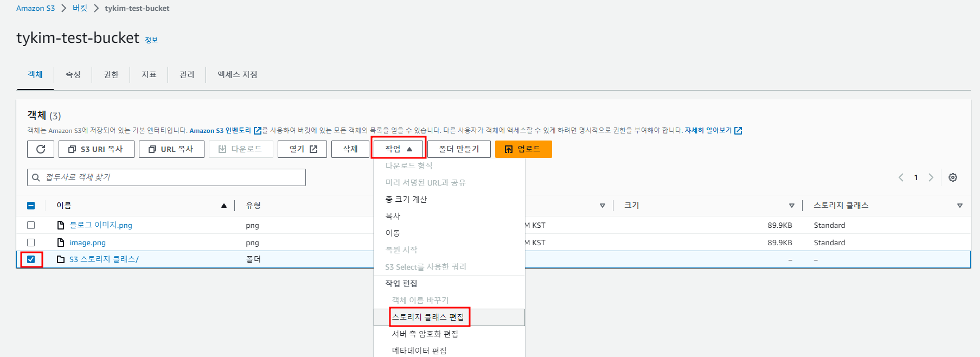Select 복사 from the actions menu

tap(449, 216)
